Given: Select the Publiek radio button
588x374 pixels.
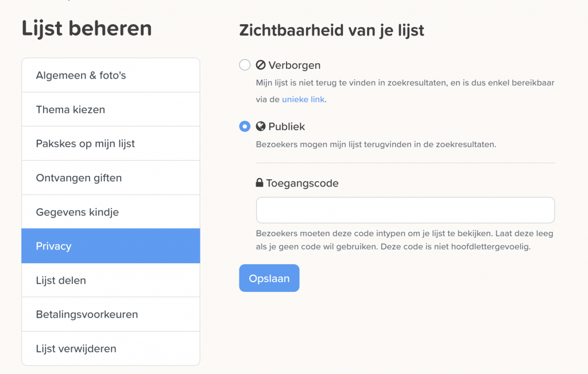Looking at the screenshot, I should click(245, 126).
